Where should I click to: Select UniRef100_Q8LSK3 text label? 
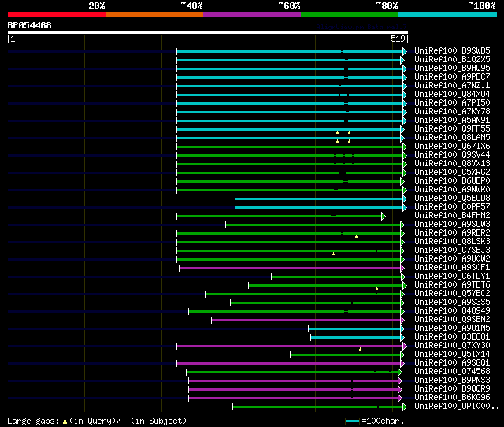[452, 242]
